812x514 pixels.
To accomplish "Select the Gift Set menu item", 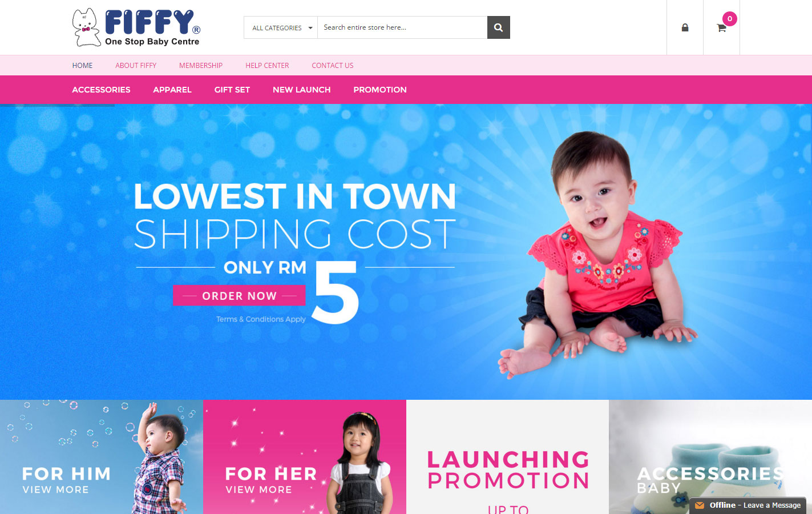I will [232, 90].
